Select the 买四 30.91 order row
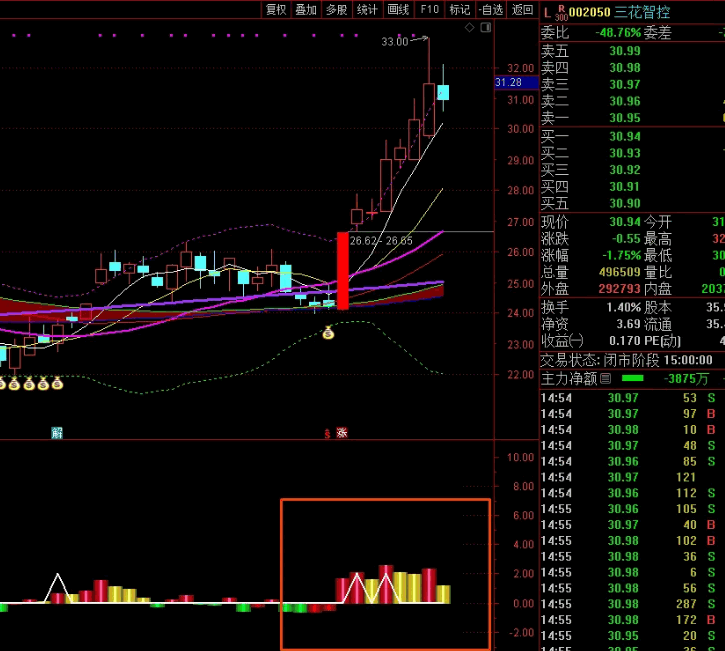This screenshot has width=725, height=651. [632, 187]
